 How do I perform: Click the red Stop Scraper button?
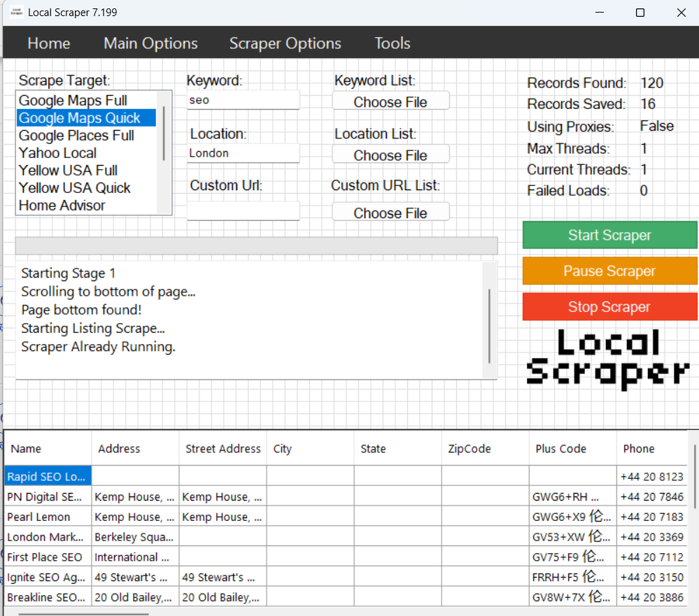[609, 306]
